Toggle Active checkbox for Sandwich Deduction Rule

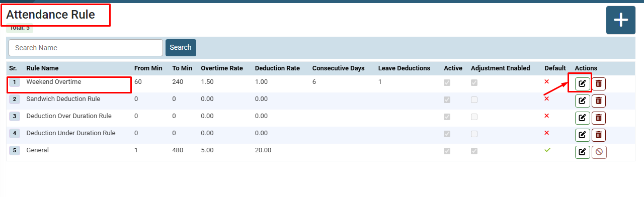[x=447, y=100]
